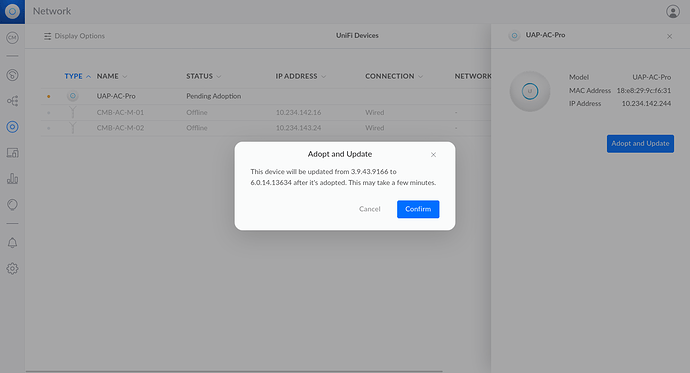Open Display Options
This screenshot has height=373, width=690.
point(74,36)
